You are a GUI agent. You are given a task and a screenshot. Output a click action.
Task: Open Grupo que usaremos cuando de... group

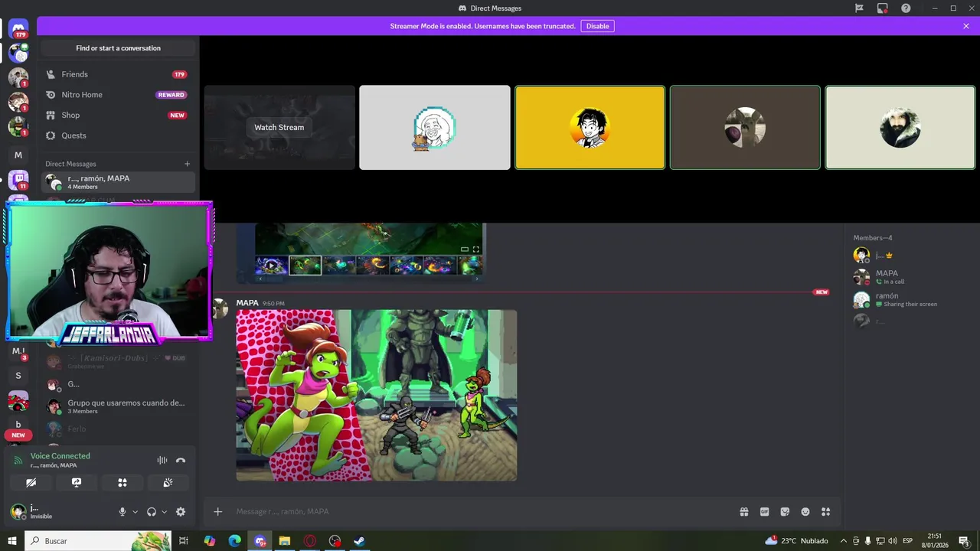coord(118,406)
